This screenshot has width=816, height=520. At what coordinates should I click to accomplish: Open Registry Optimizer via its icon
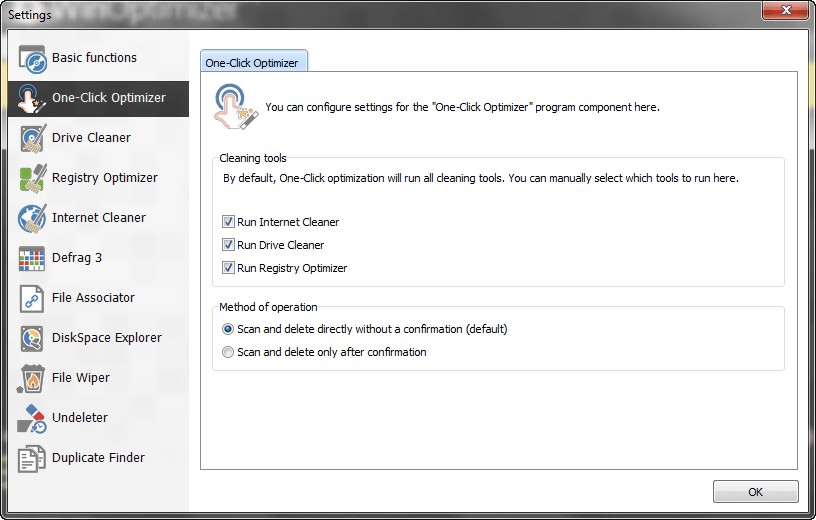[32, 178]
